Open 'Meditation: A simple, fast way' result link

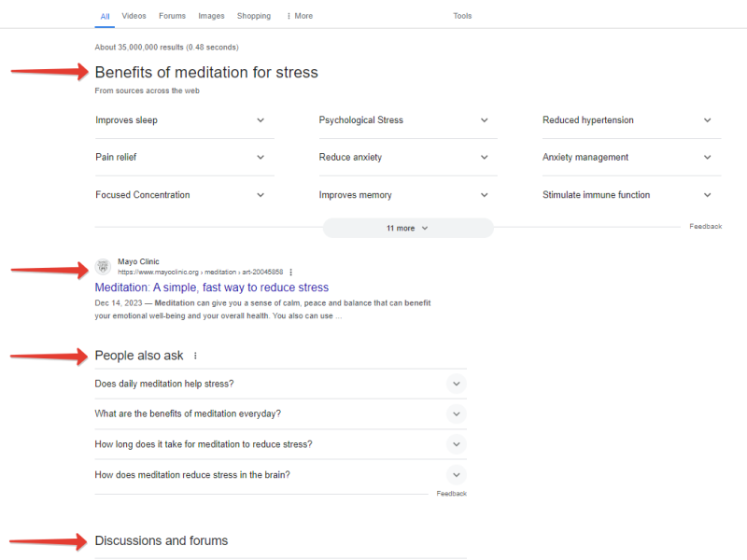212,287
